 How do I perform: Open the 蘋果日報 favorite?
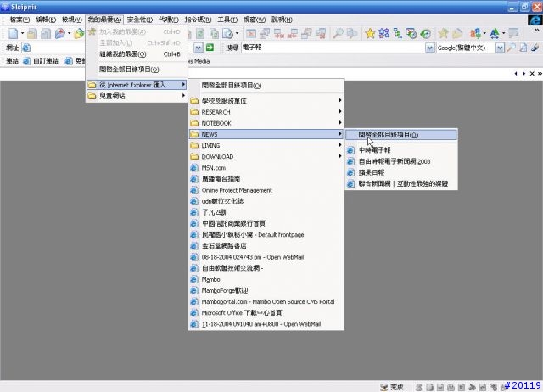401,172
